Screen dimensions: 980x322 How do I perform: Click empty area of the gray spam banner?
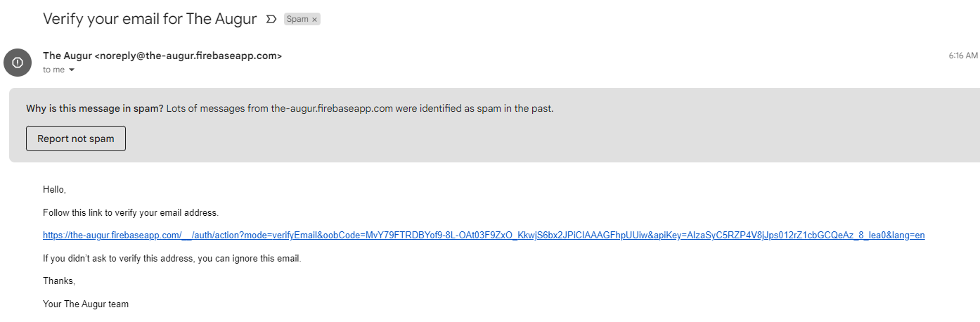pyautogui.click(x=562, y=139)
